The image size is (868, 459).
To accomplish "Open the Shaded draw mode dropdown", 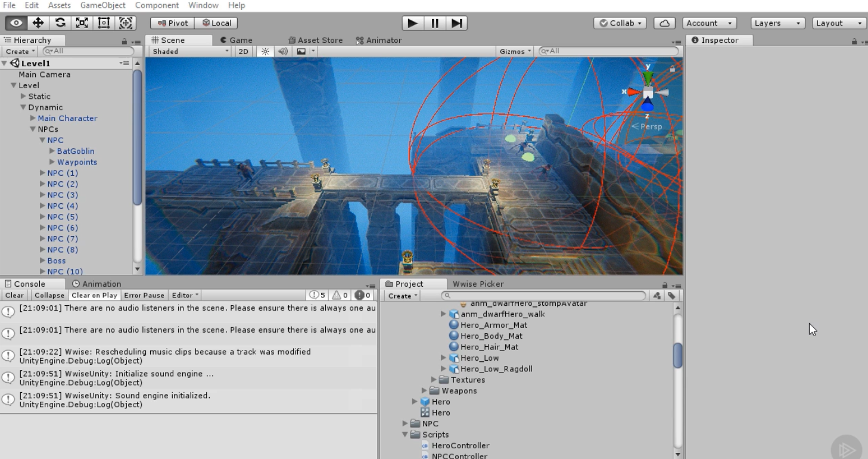I will point(191,51).
